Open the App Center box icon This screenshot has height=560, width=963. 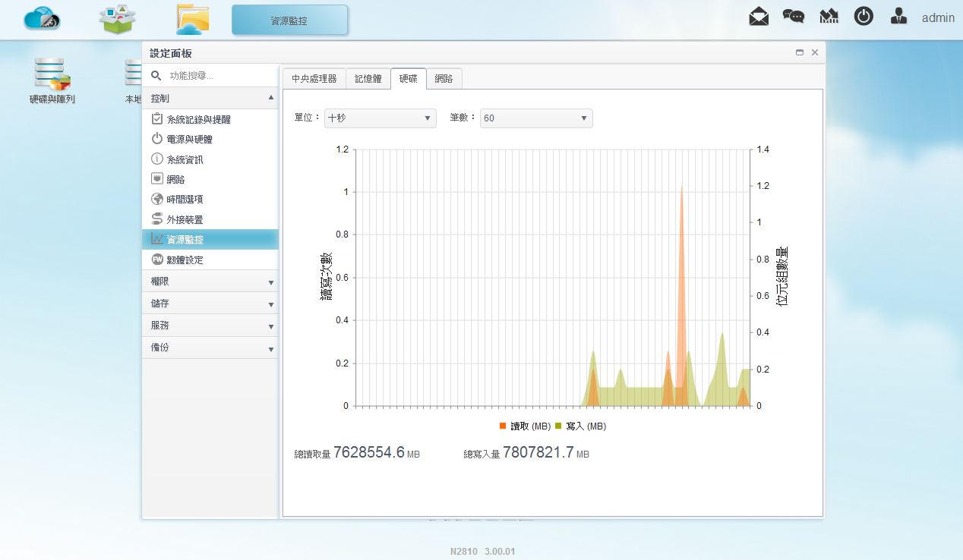pos(118,19)
